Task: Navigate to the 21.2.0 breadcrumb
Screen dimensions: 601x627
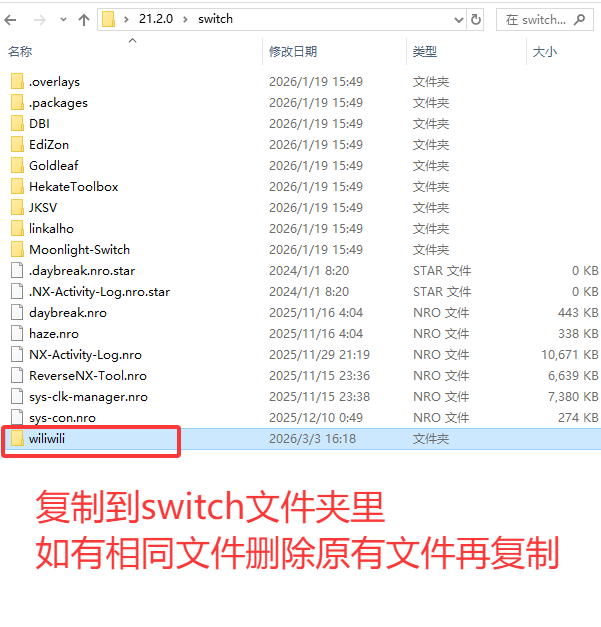Action: [x=156, y=19]
